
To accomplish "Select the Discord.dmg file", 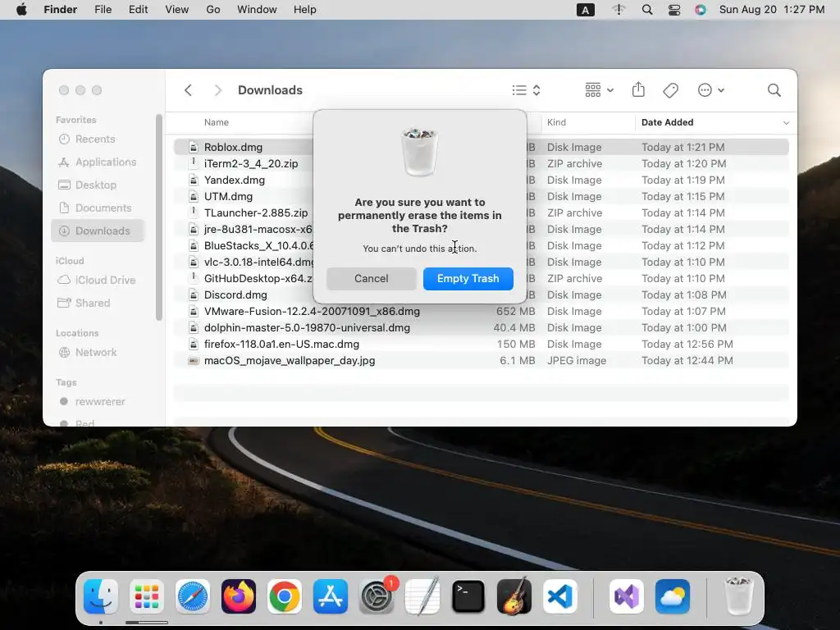I will (481, 294).
